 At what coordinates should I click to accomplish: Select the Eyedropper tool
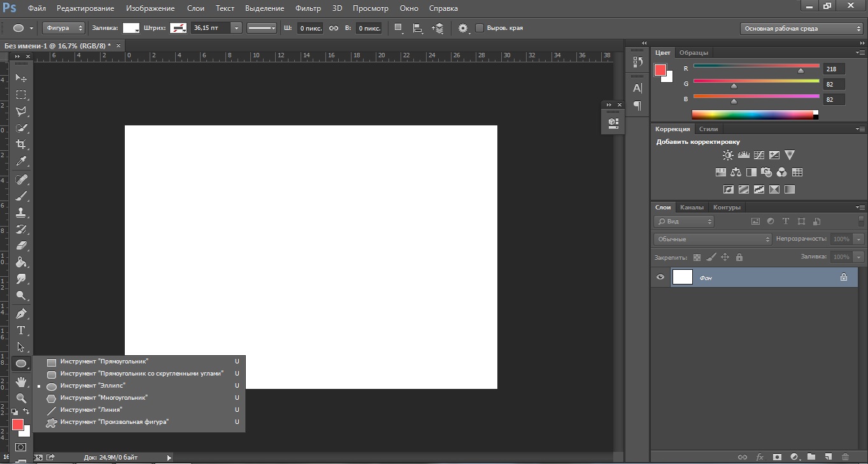tap(21, 162)
